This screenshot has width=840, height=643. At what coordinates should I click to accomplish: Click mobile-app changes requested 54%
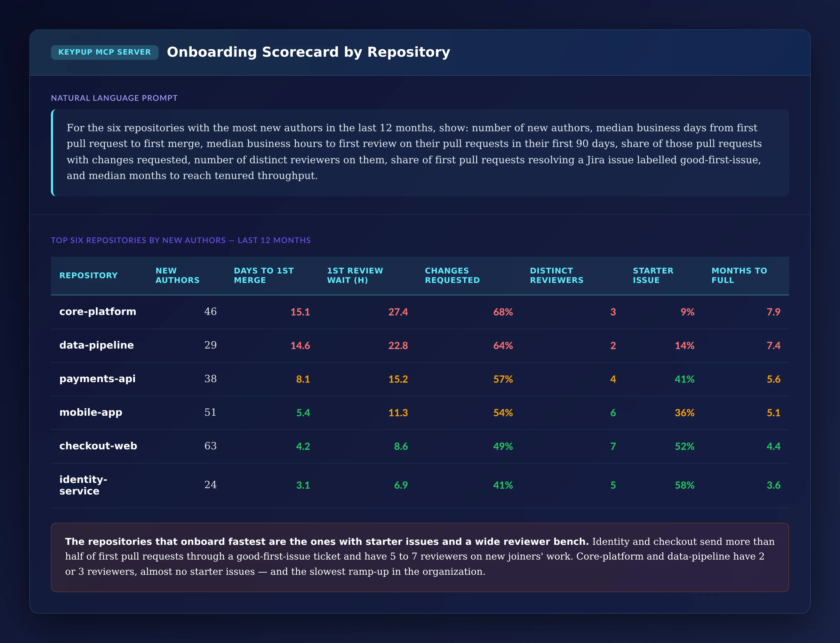[503, 413]
